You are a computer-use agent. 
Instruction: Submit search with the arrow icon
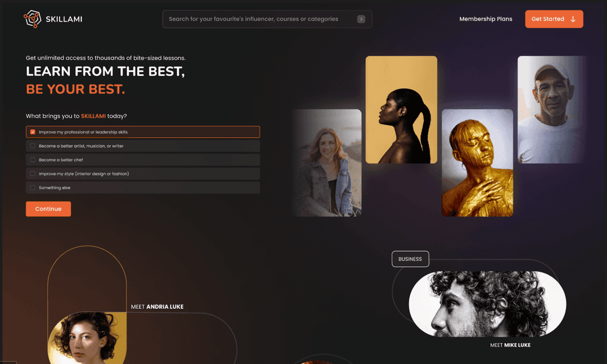coord(361,19)
